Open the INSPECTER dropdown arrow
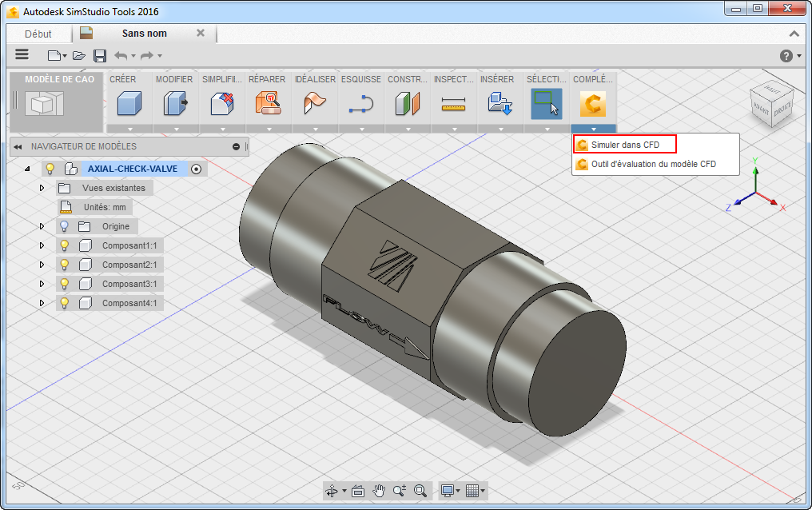The height and width of the screenshot is (510, 812). click(x=454, y=129)
